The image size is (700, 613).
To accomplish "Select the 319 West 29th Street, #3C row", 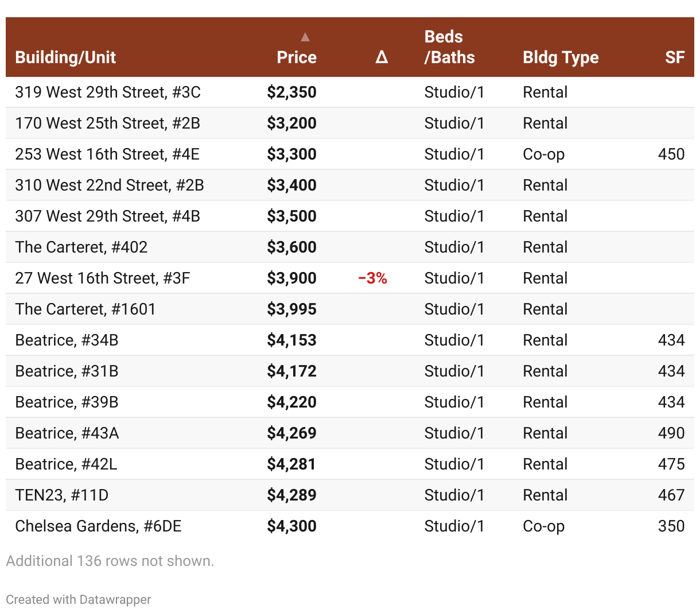I will pyautogui.click(x=108, y=92).
